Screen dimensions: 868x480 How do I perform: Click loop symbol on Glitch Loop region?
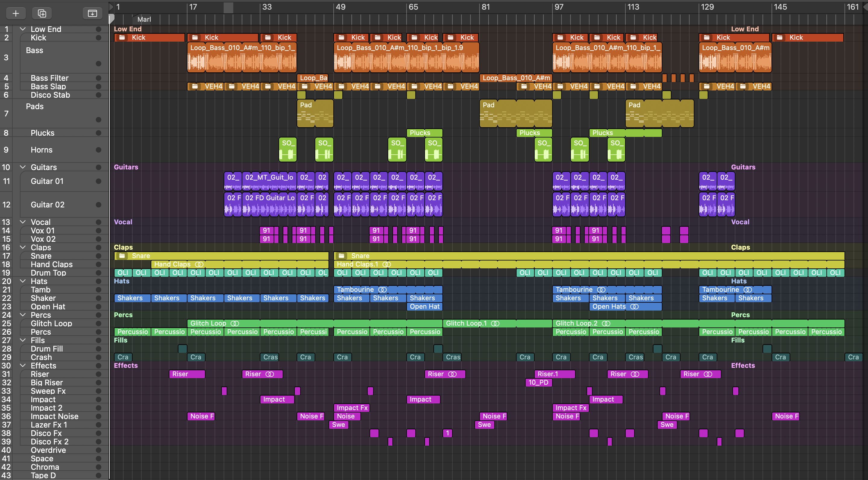(x=234, y=323)
